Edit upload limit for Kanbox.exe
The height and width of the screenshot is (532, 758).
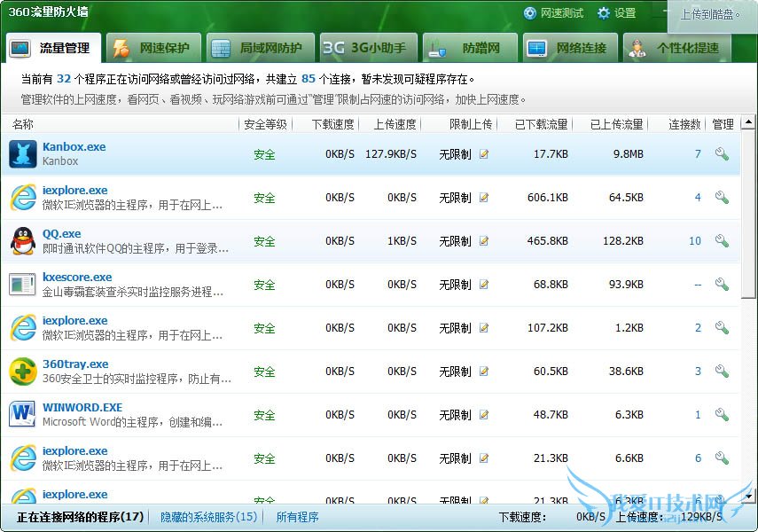tap(484, 154)
